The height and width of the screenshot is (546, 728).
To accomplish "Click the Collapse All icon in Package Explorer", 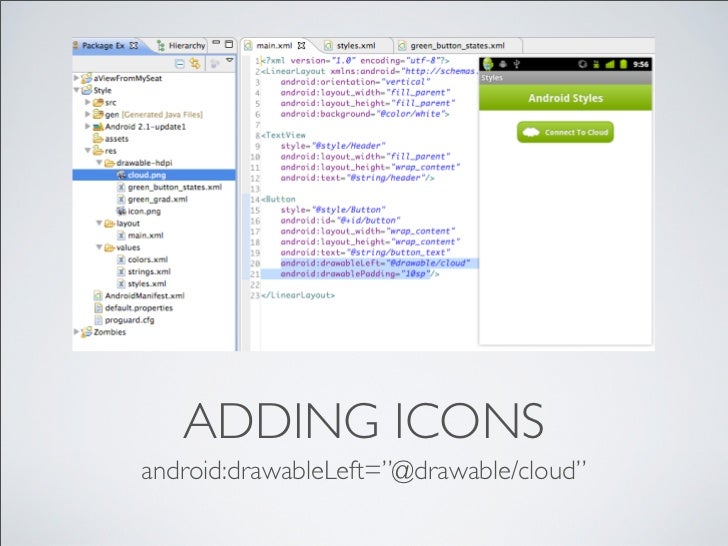I will coord(179,64).
